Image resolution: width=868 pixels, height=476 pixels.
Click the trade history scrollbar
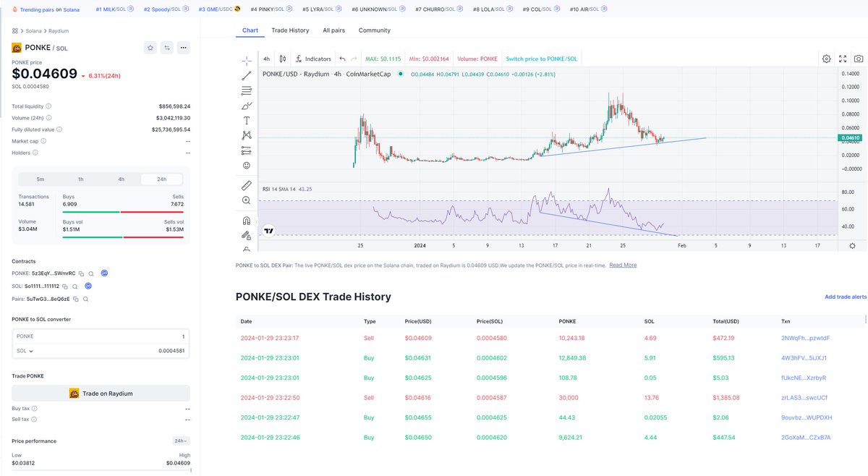(865, 319)
